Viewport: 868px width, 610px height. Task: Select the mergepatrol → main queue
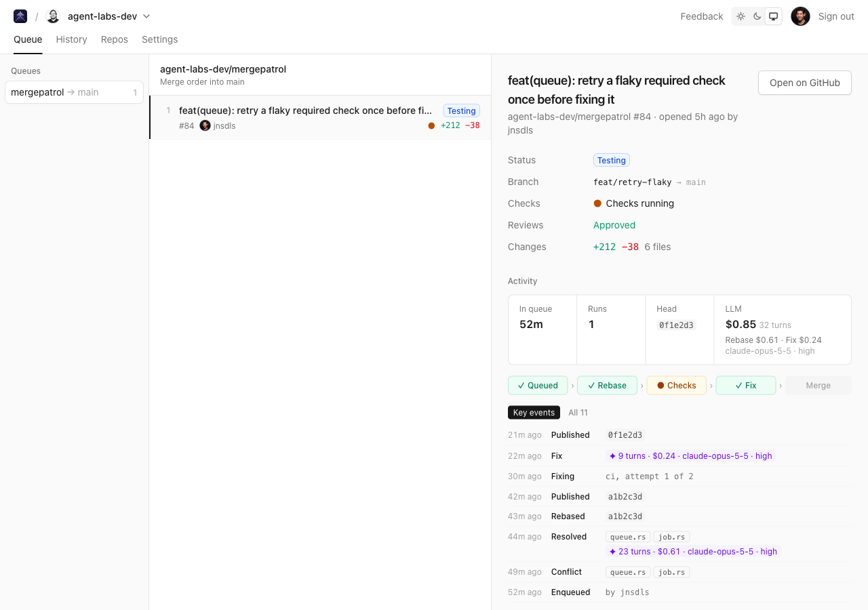point(74,92)
